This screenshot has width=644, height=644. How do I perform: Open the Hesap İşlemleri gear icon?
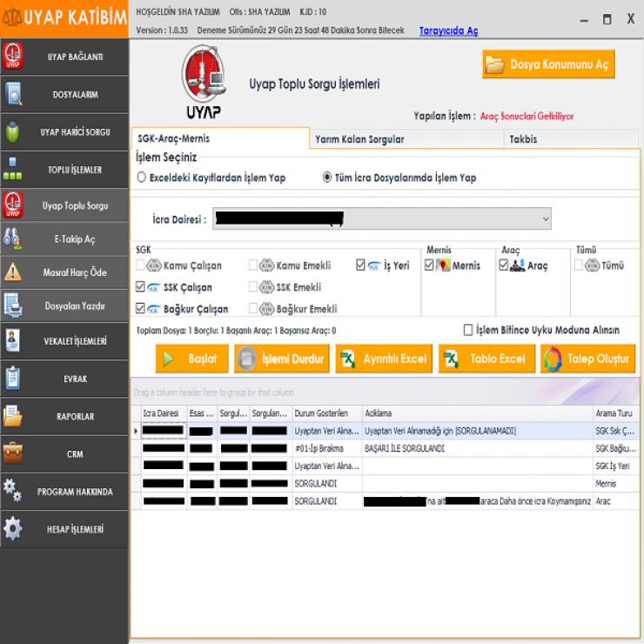pos(13,528)
